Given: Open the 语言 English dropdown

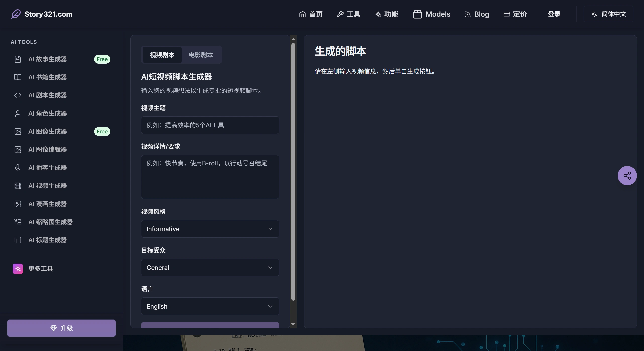Looking at the screenshot, I should click(210, 306).
